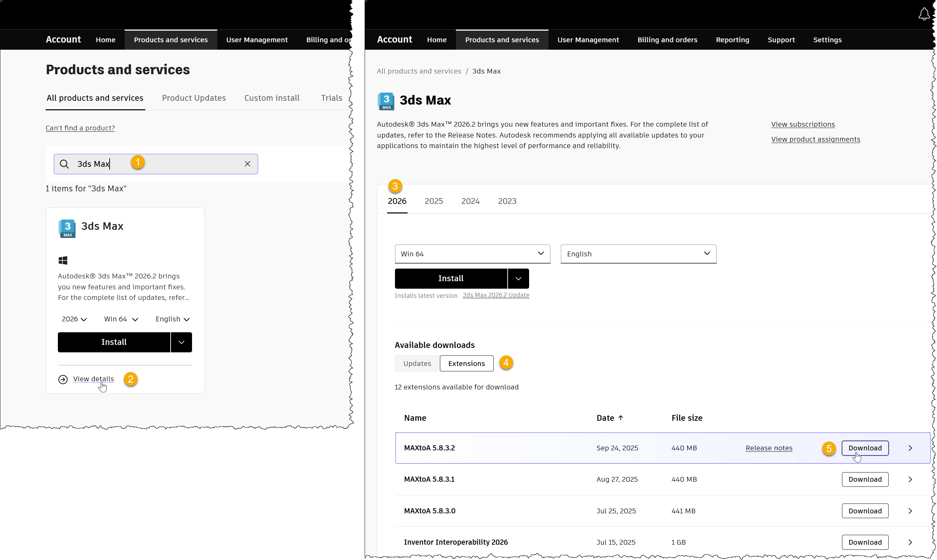The height and width of the screenshot is (560, 937).
Task: Click the notification bell icon
Action: [923, 14]
